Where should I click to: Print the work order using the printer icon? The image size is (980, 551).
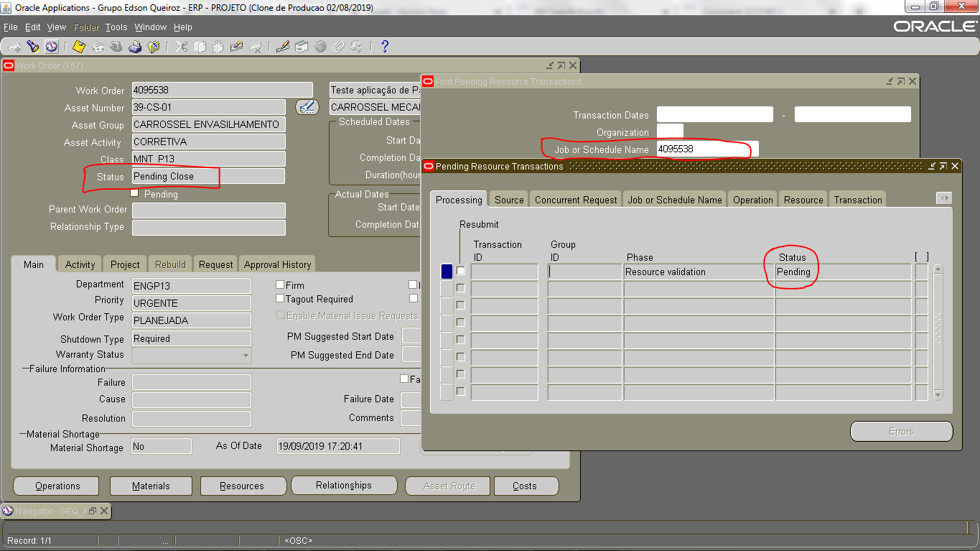(x=134, y=46)
